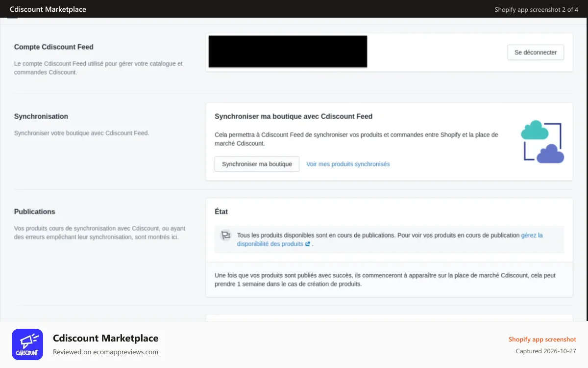Click the 'Une fois que vos produits sont publiés' paragraph
This screenshot has height=368, width=588.
385,280
